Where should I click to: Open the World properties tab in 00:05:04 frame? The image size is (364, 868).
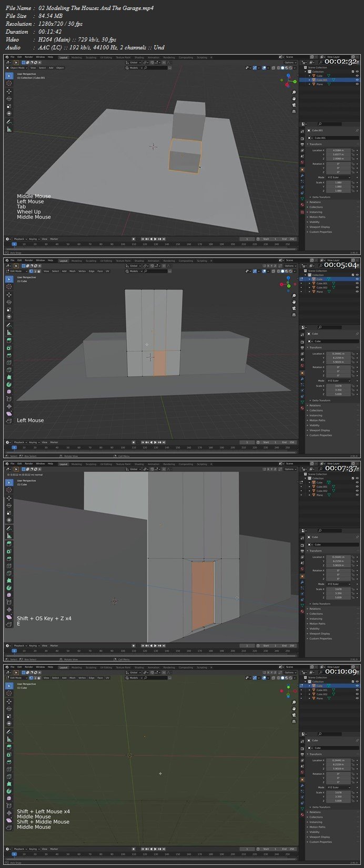point(302,366)
